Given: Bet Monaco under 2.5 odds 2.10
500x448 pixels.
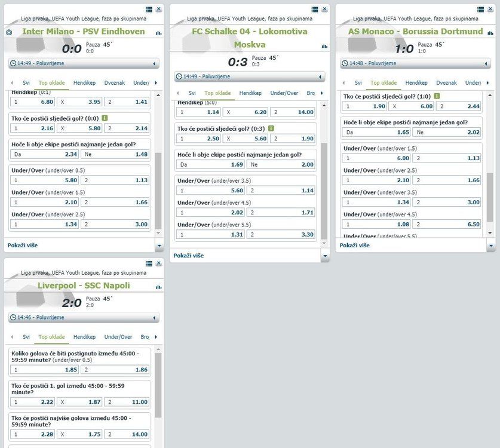Looking at the screenshot, I should pyautogui.click(x=376, y=180).
